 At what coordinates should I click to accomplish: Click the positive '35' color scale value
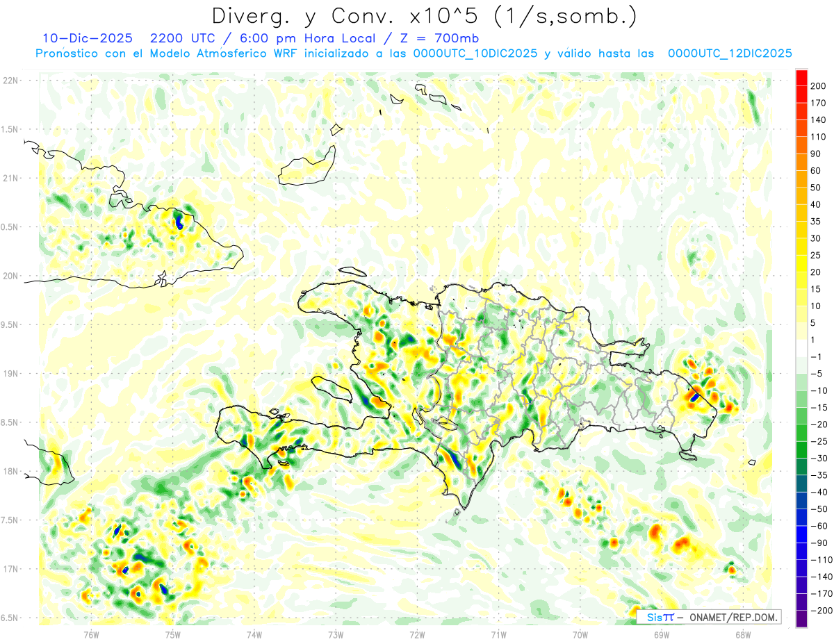(x=816, y=222)
